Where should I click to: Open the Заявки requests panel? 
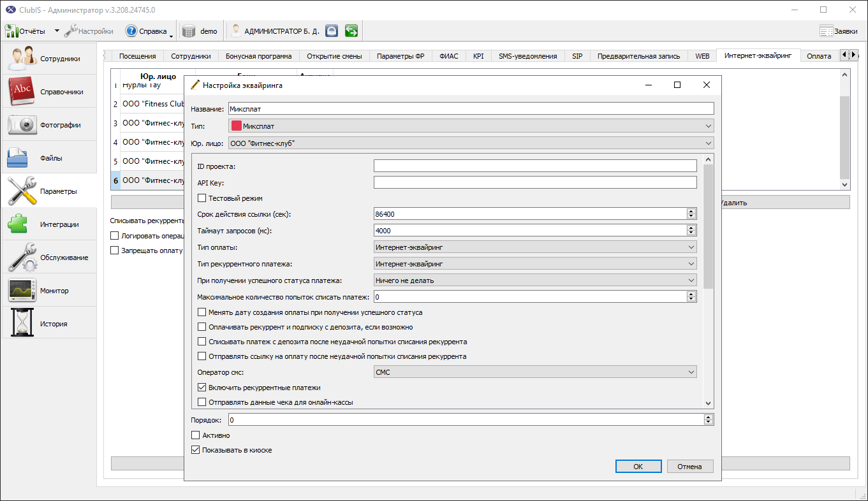837,31
